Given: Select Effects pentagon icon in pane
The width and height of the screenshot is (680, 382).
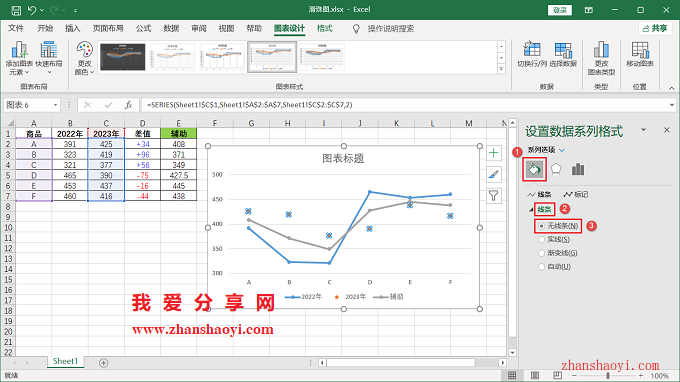Looking at the screenshot, I should pos(556,170).
